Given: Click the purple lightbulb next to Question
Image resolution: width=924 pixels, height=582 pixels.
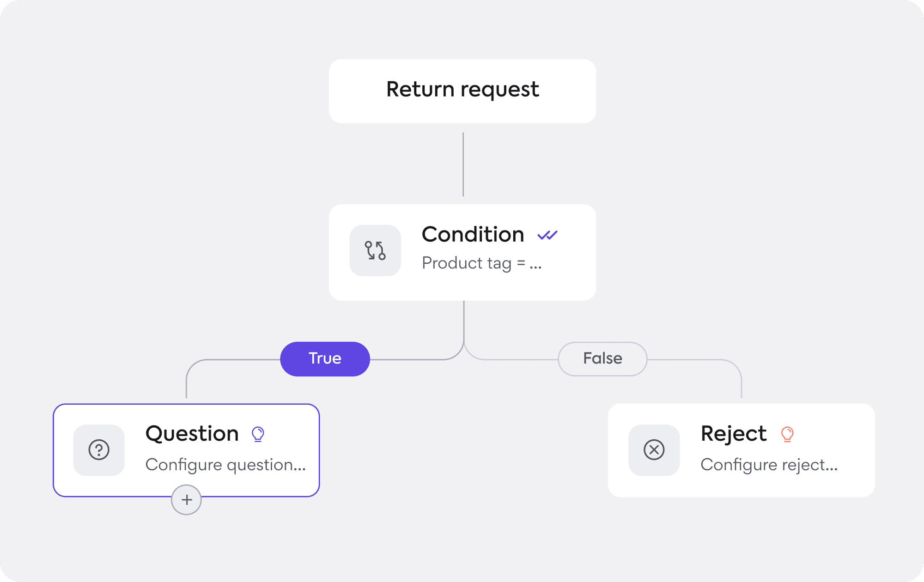Looking at the screenshot, I should (258, 434).
